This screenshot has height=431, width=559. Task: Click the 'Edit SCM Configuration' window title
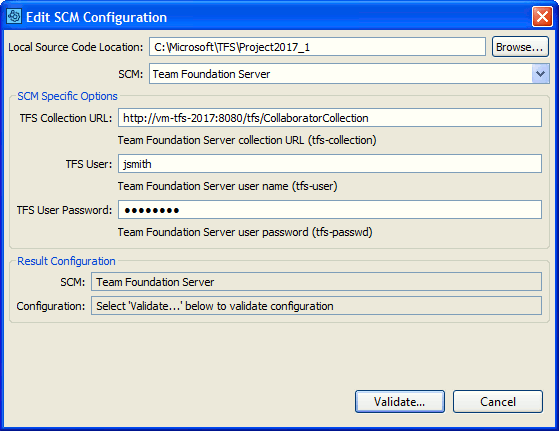pos(96,17)
